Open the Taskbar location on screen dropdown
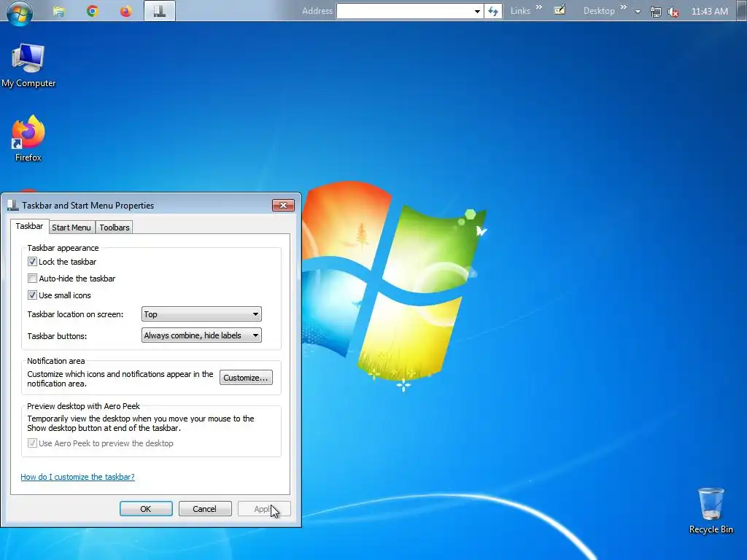Image resolution: width=747 pixels, height=560 pixels. (x=201, y=314)
